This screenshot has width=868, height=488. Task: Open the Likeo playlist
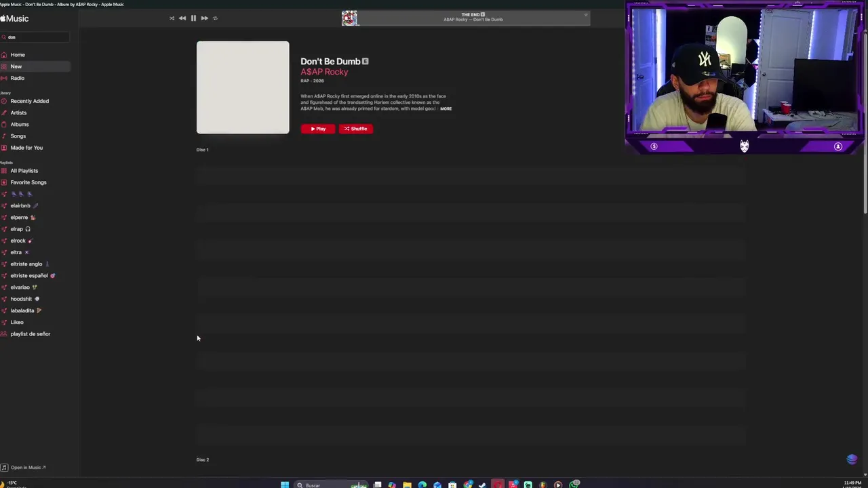click(17, 322)
